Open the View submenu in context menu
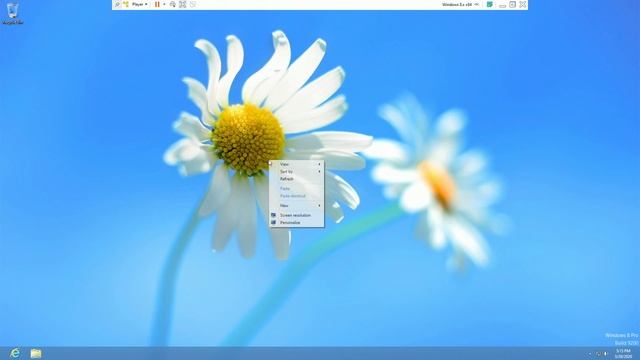 [x=297, y=164]
